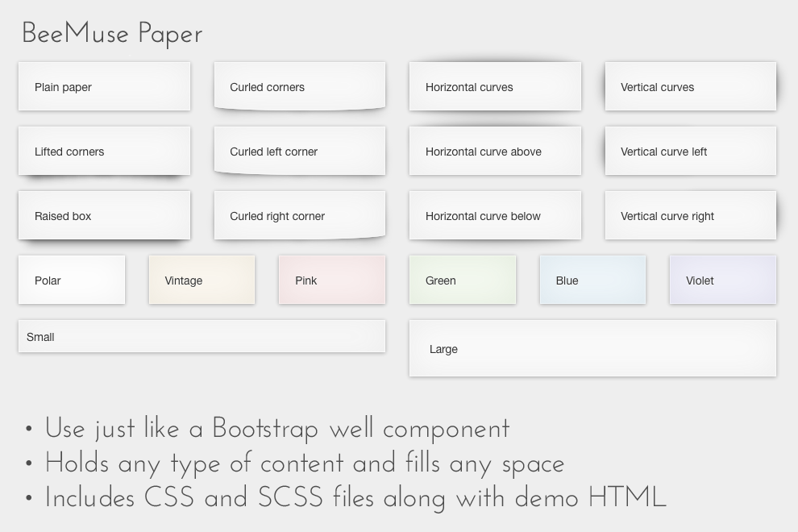Image resolution: width=798 pixels, height=532 pixels.
Task: Select the Vertical curve left card
Action: [x=690, y=152]
